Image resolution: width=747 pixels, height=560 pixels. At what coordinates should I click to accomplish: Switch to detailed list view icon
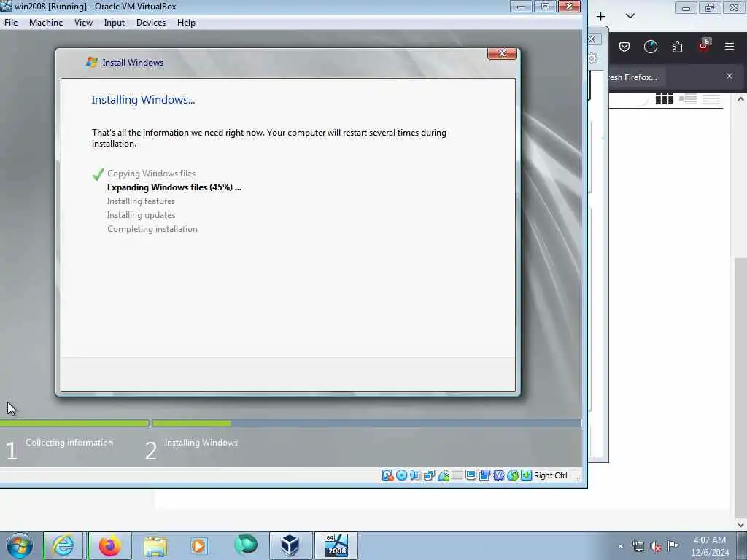click(x=687, y=99)
